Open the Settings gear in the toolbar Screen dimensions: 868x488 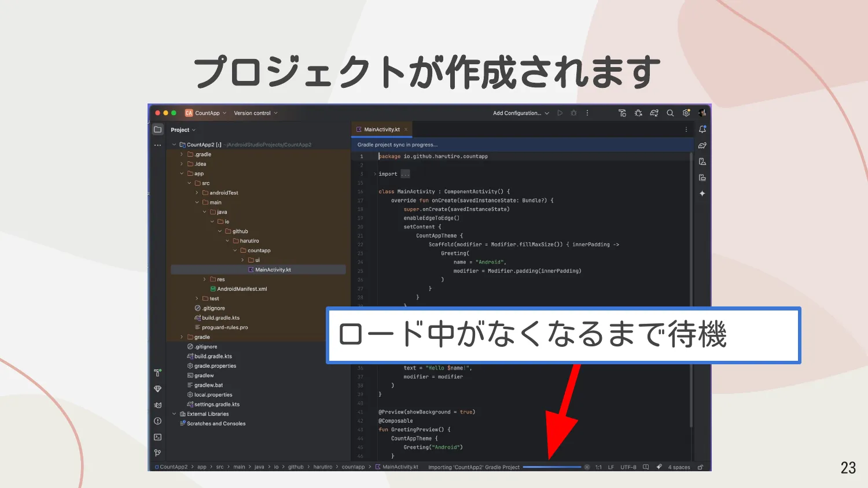(686, 113)
